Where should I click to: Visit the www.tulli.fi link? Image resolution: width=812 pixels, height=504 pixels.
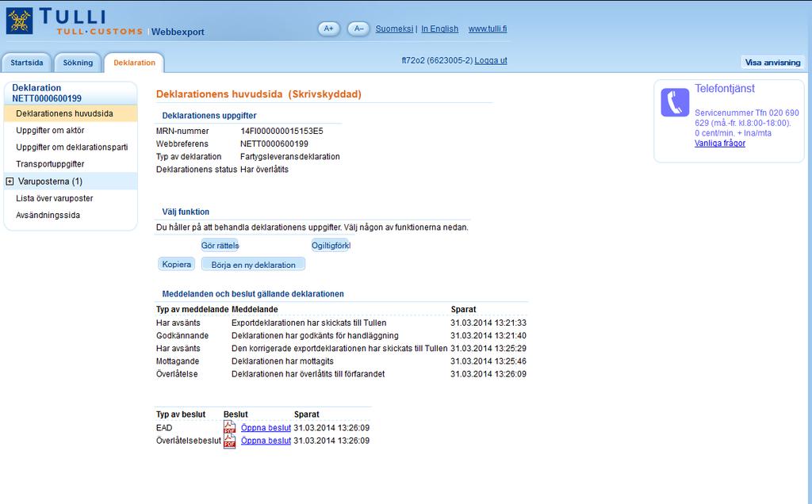(488, 29)
